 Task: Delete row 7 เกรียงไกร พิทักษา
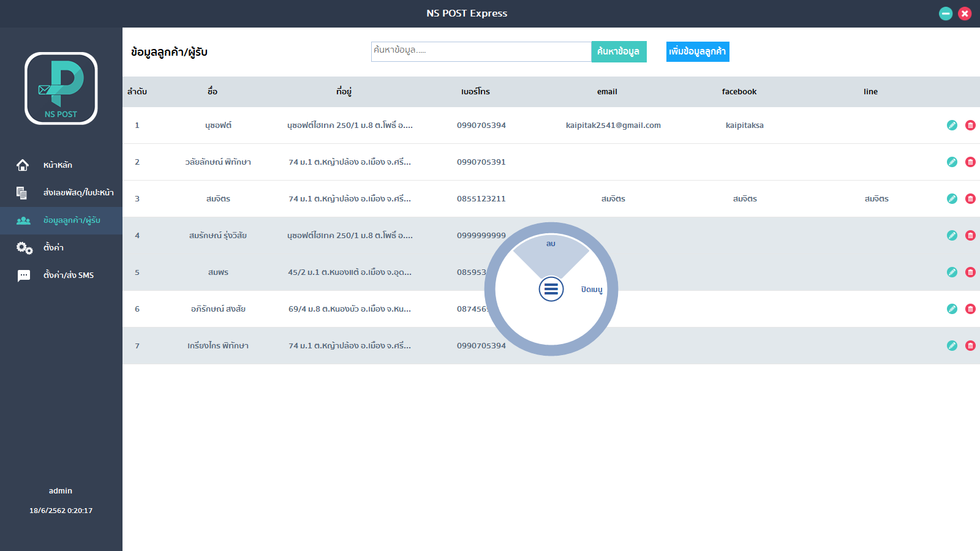[x=970, y=345]
